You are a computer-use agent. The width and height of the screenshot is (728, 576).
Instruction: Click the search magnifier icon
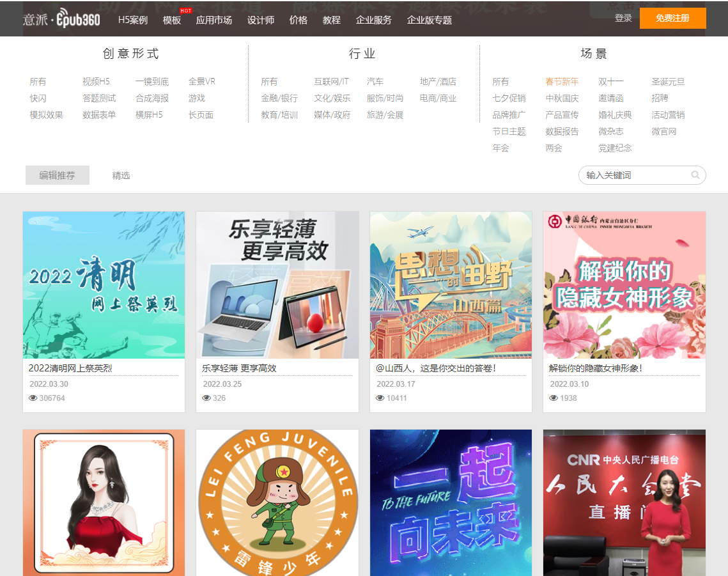[x=695, y=175]
